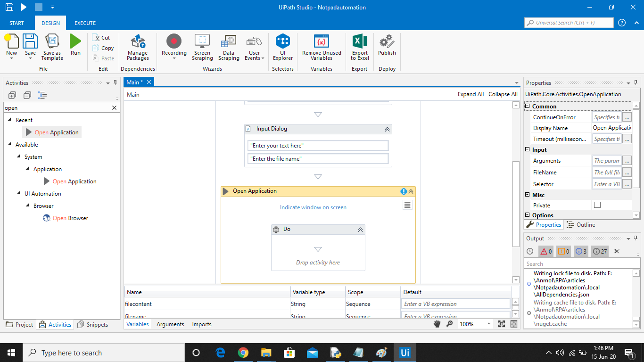Open File Explorer from the taskbar
Image resolution: width=644 pixels, height=362 pixels.
[x=266, y=353]
